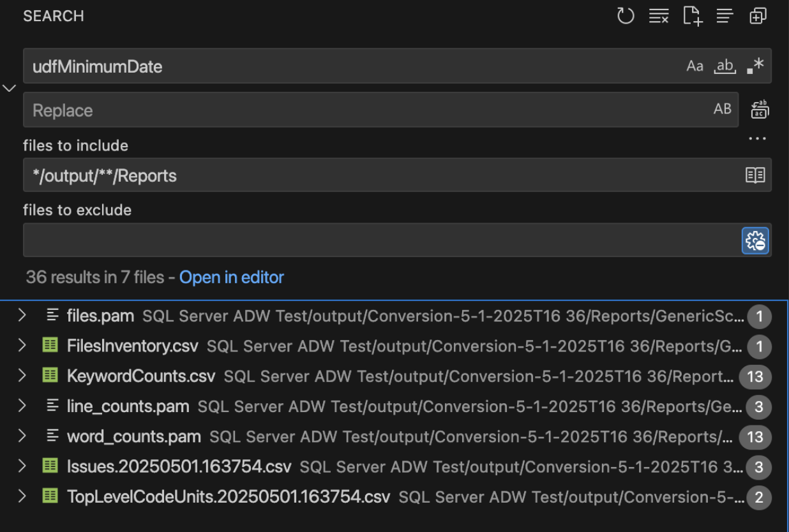
Task: Open results in editor via the link
Action: (x=232, y=277)
